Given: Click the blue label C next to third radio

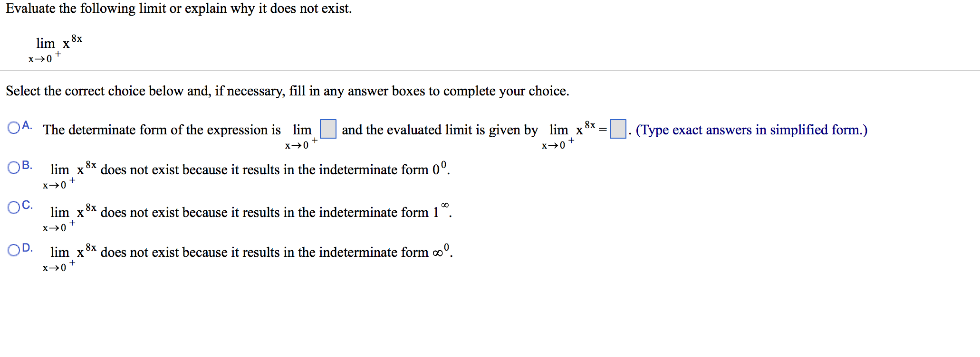Looking at the screenshot, I should [27, 206].
